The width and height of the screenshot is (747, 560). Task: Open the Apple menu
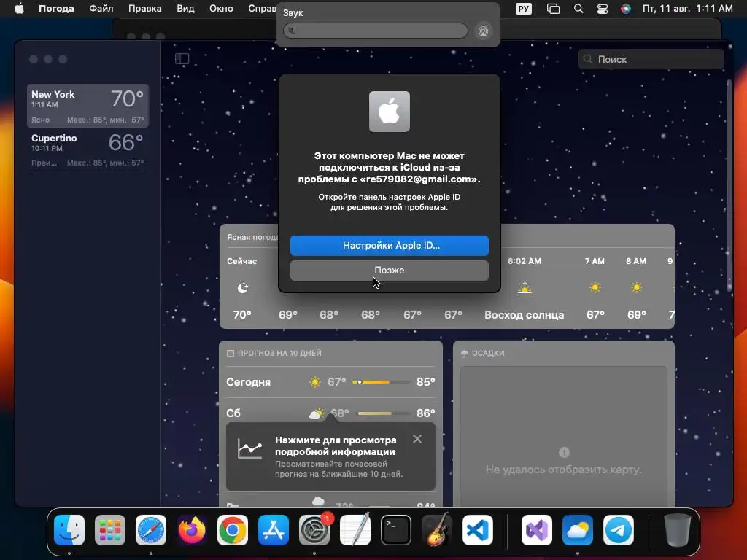(19, 9)
